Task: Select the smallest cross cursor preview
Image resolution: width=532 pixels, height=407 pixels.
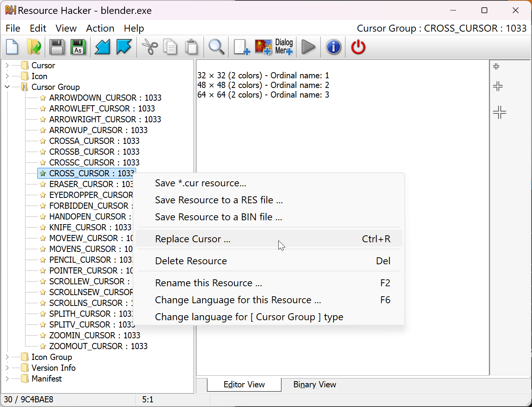Action: coord(496,66)
